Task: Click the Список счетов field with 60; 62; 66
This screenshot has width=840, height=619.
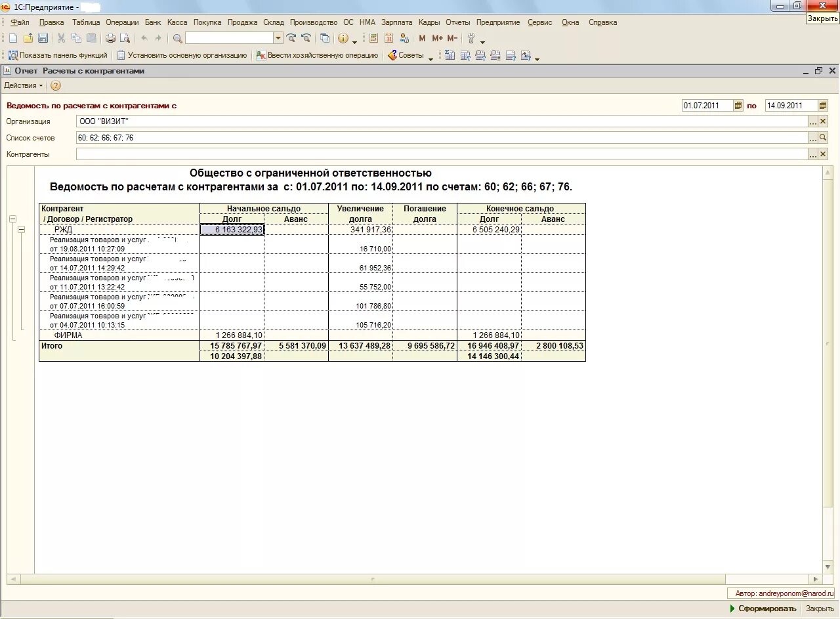Action: [x=442, y=138]
